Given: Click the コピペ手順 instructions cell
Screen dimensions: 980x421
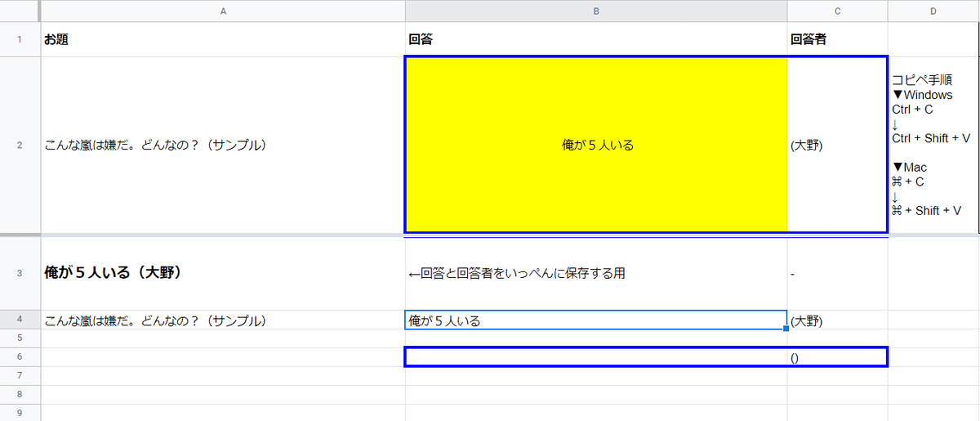Looking at the screenshot, I should 933,145.
